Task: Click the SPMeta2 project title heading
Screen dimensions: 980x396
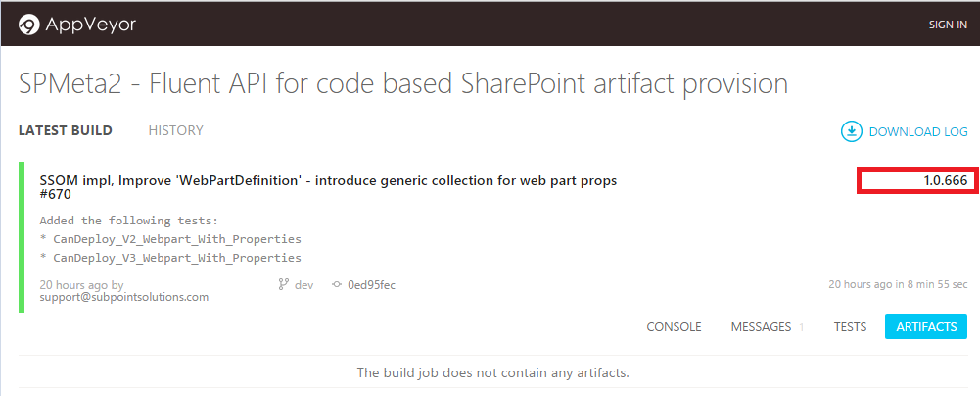Action: (x=403, y=84)
